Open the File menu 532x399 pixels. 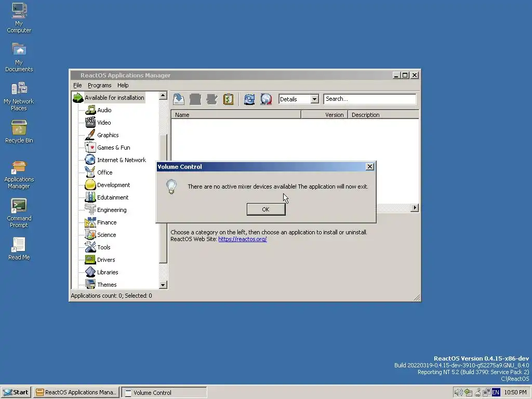[77, 85]
